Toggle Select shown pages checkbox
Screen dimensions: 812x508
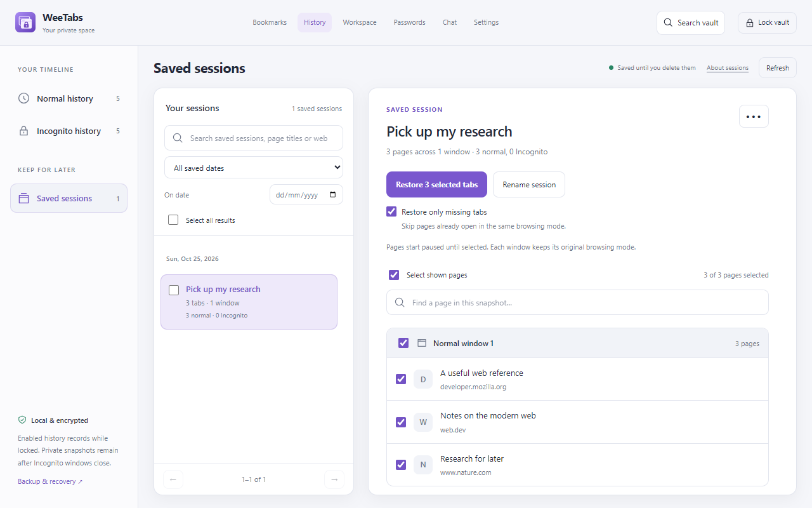pyautogui.click(x=394, y=275)
